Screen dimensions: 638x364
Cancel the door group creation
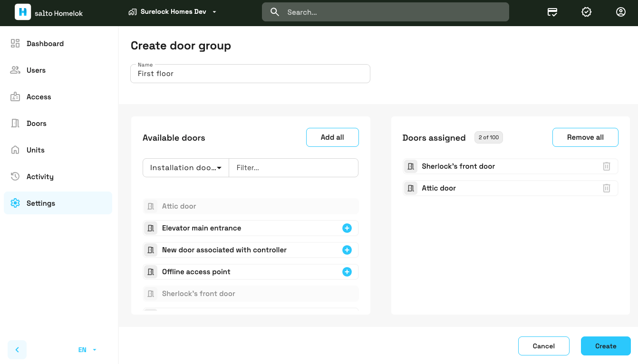(544, 346)
